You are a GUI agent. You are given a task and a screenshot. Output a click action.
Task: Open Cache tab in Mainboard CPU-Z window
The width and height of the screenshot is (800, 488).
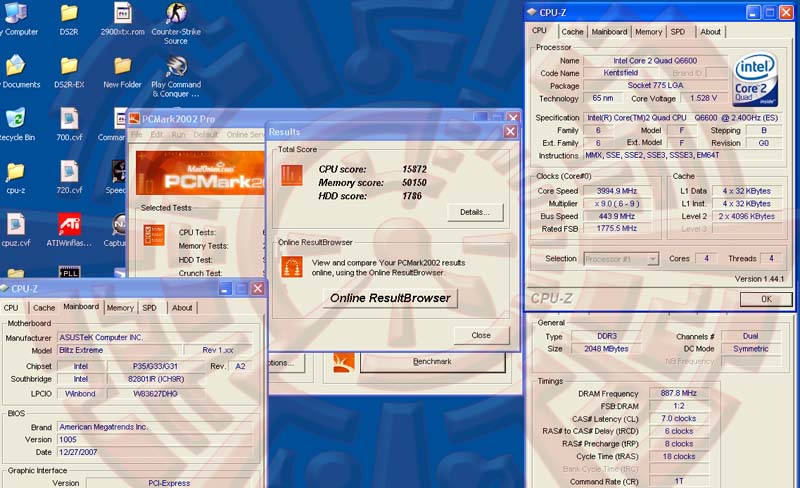44,308
